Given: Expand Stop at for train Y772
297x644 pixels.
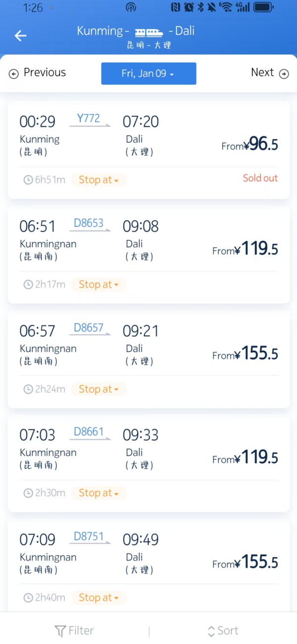Looking at the screenshot, I should (99, 180).
